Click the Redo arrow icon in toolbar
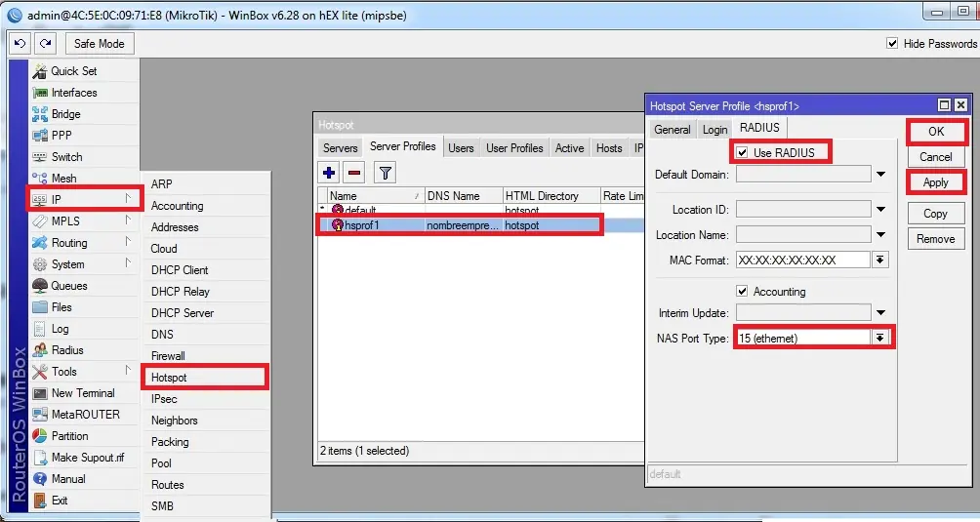The width and height of the screenshot is (980, 522). (46, 44)
